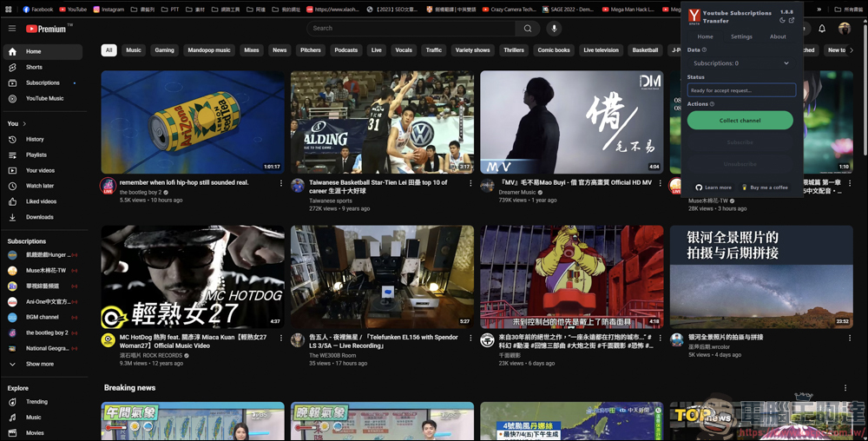Switch to Settings tab in extension popup
The width and height of the screenshot is (868, 441).
tap(741, 36)
